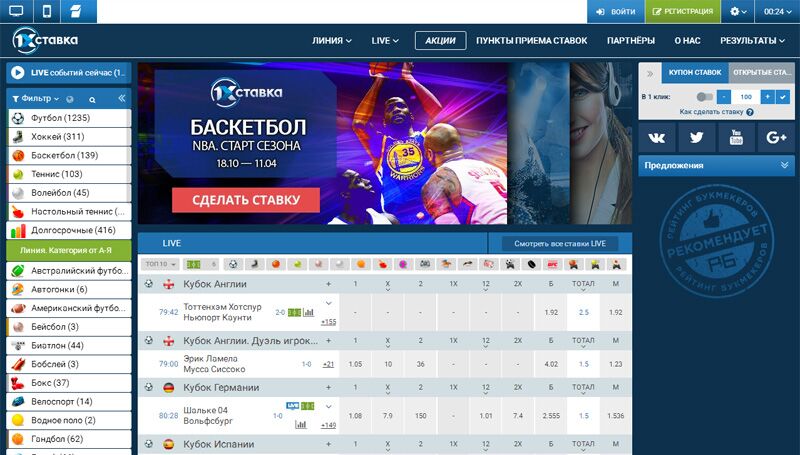Expand the Фильтр dropdown in sidebar
This screenshot has height=455, width=800.
click(x=35, y=98)
